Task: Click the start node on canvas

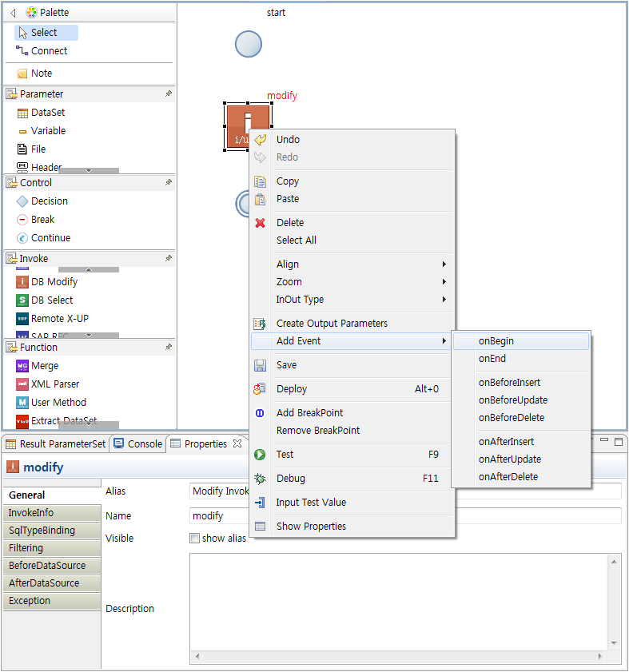Action: [249, 43]
